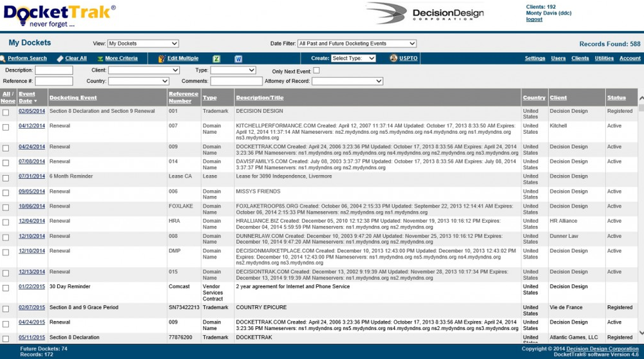The height and width of the screenshot is (359, 644).
Task: Open the View dropdown set to My Dockets
Action: (x=143, y=44)
